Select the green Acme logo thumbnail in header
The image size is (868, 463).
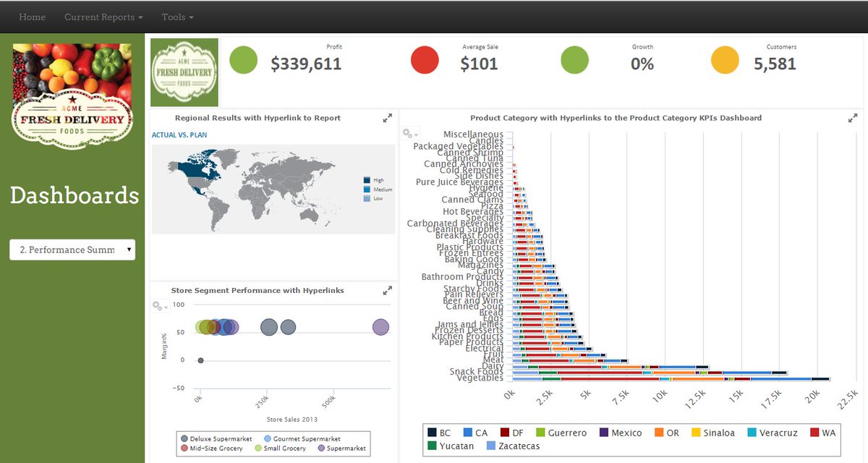[184, 72]
